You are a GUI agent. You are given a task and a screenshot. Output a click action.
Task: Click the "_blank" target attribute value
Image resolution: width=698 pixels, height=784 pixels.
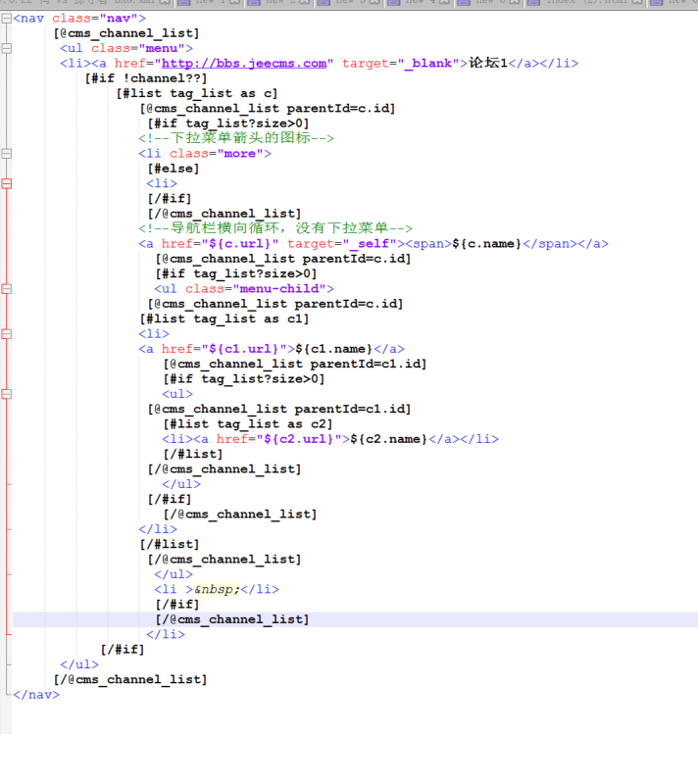tap(428, 64)
